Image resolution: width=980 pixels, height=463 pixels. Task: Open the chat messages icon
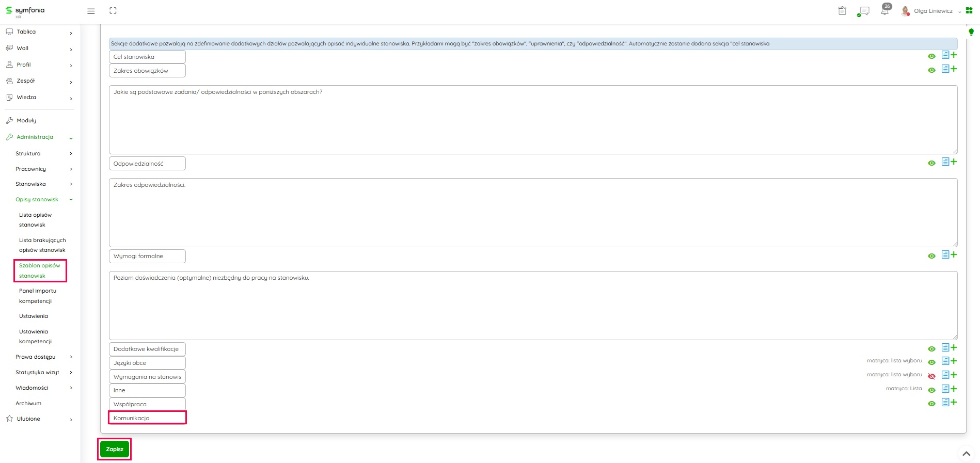click(x=863, y=11)
